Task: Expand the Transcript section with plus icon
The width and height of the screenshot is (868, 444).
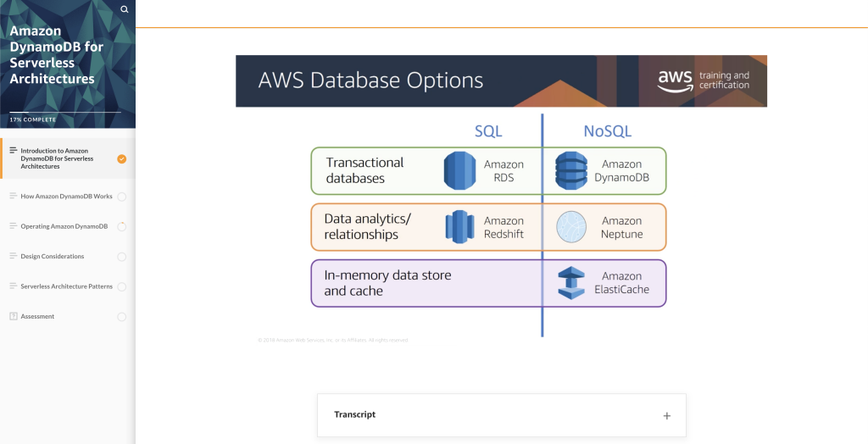Action: click(x=666, y=416)
